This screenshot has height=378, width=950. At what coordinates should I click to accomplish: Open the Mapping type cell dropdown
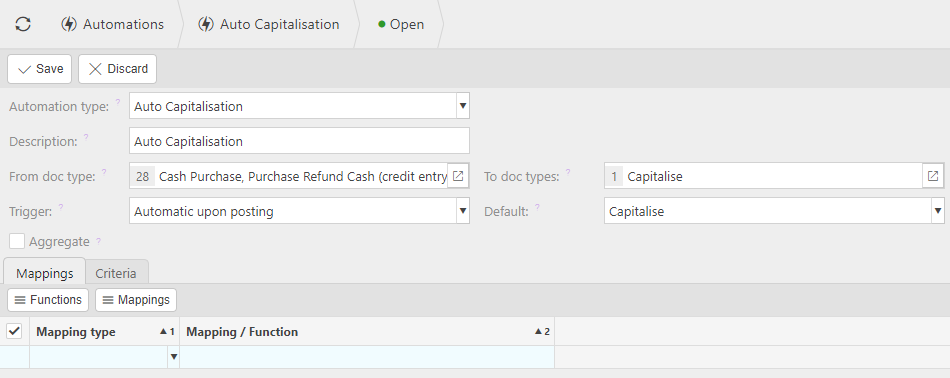pyautogui.click(x=173, y=357)
